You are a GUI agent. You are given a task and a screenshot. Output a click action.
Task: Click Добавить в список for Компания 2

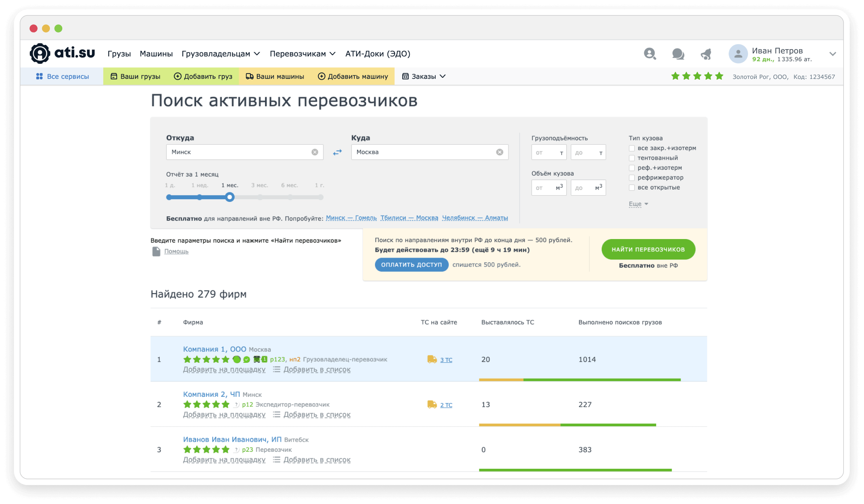click(317, 415)
